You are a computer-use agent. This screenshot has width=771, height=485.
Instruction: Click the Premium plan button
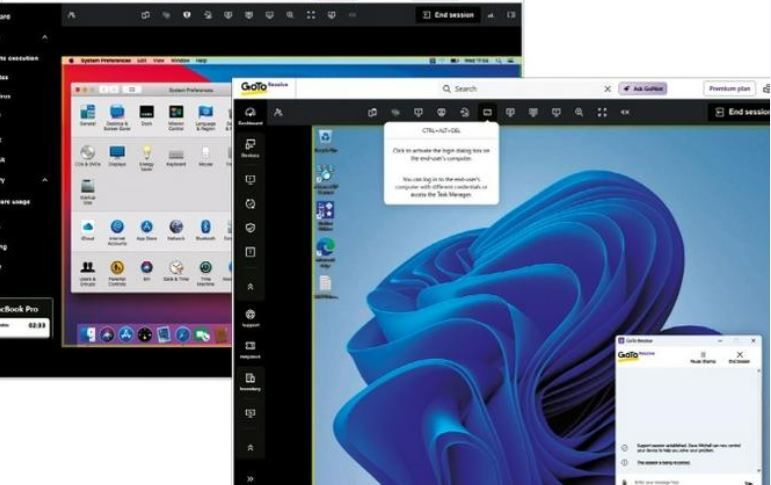[x=729, y=89]
